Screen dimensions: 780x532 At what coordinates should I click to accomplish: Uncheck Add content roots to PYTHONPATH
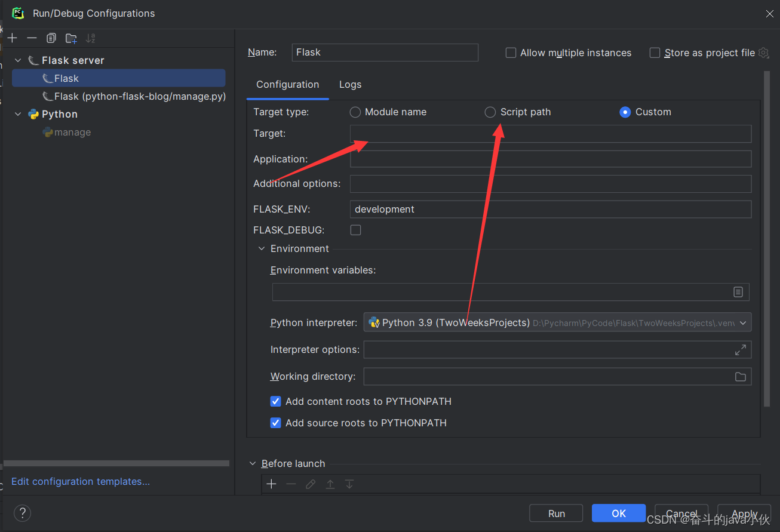click(x=275, y=401)
